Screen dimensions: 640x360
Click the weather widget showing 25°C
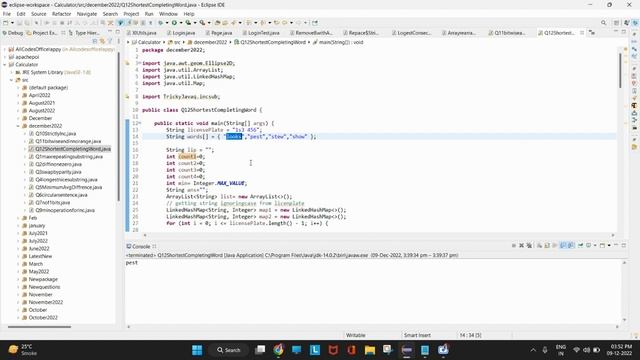(x=23, y=350)
